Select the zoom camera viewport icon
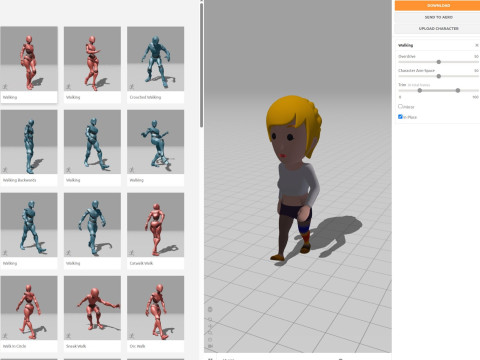480x360 pixels. click(210, 333)
